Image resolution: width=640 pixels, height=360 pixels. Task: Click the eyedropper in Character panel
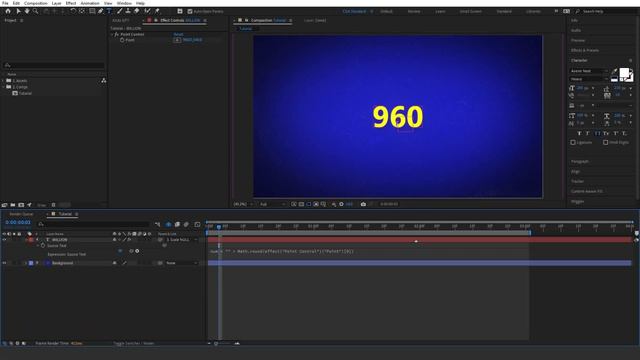tap(614, 71)
